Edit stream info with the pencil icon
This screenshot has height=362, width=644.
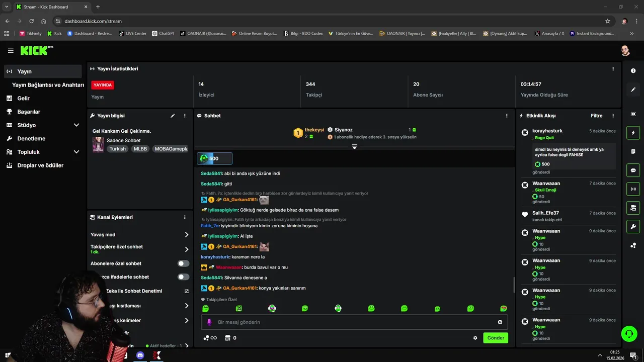tap(173, 116)
